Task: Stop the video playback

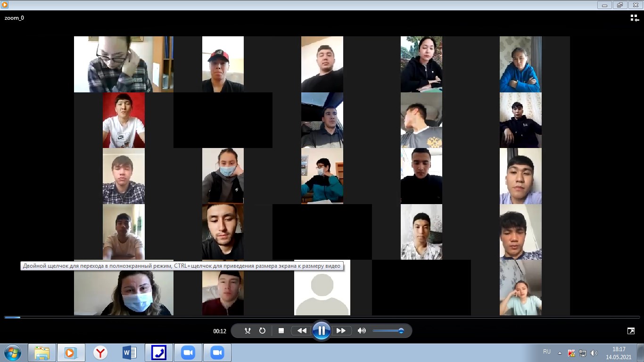Action: coord(281,331)
